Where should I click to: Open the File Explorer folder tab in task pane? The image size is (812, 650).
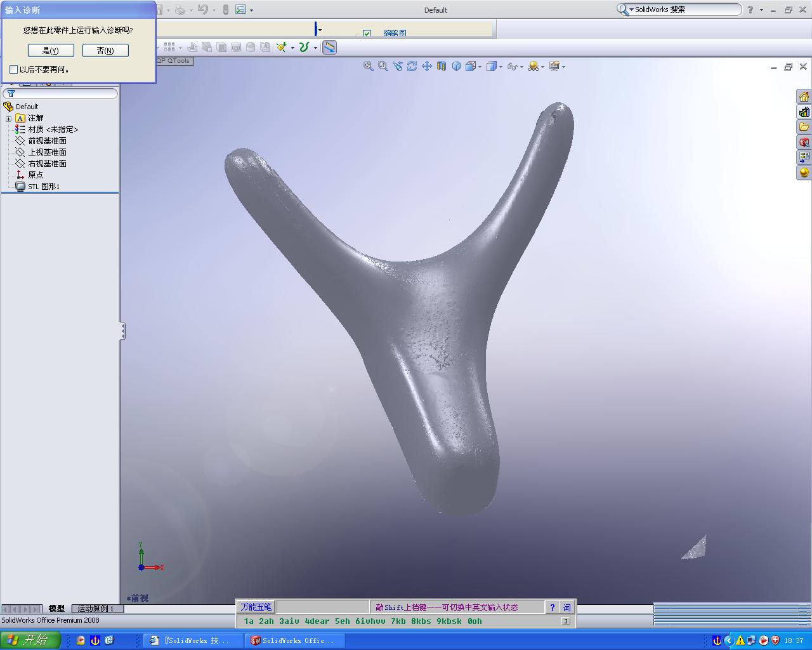tap(804, 127)
